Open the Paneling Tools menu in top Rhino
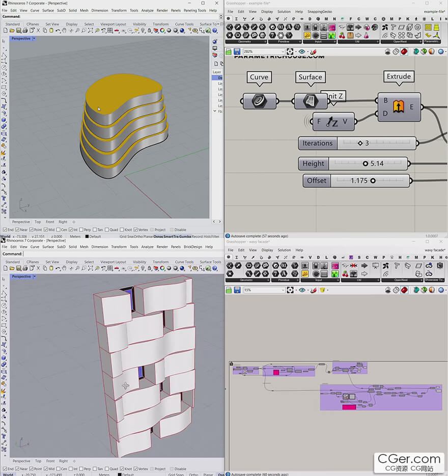Image resolution: width=448 pixels, height=476 pixels. 195,10
